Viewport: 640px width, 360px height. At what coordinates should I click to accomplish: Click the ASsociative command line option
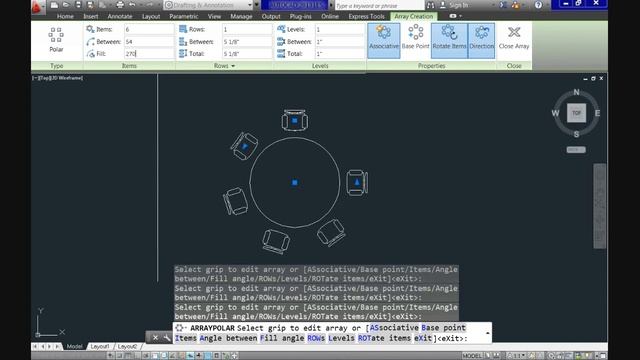[394, 328]
